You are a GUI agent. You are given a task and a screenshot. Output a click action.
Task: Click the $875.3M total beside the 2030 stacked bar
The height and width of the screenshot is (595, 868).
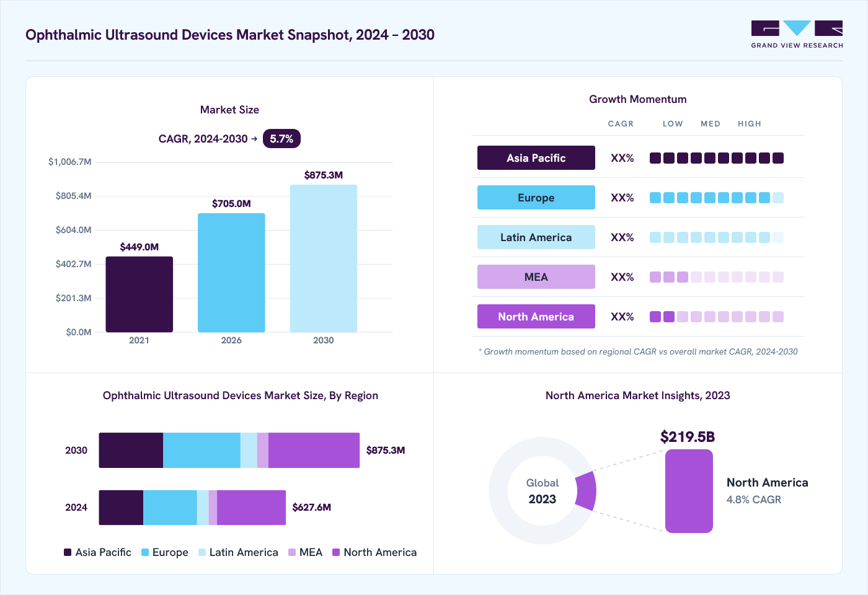386,451
